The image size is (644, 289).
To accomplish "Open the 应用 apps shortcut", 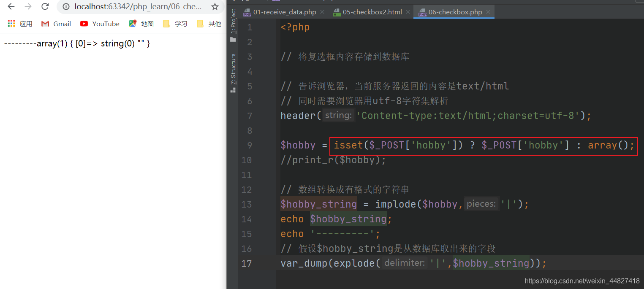I will (20, 24).
